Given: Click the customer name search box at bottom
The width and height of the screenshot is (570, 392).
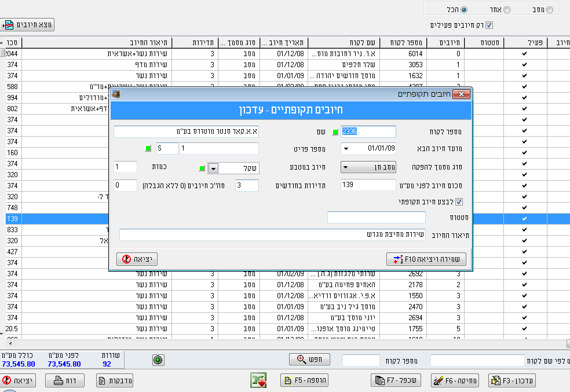Looking at the screenshot, I should (477, 361).
